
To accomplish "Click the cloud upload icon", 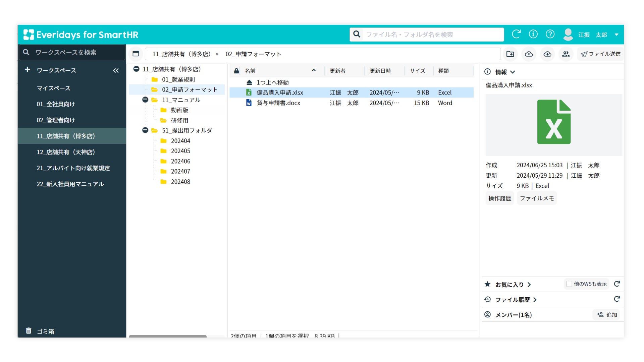I will click(x=529, y=54).
